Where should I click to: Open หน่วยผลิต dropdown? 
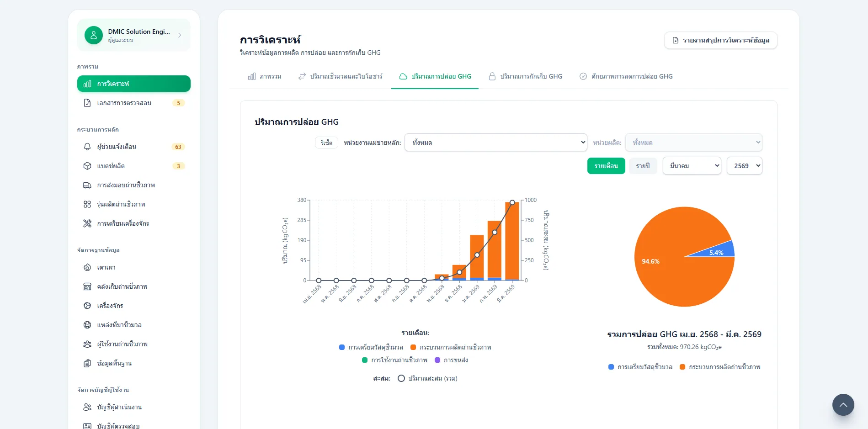[x=693, y=143]
